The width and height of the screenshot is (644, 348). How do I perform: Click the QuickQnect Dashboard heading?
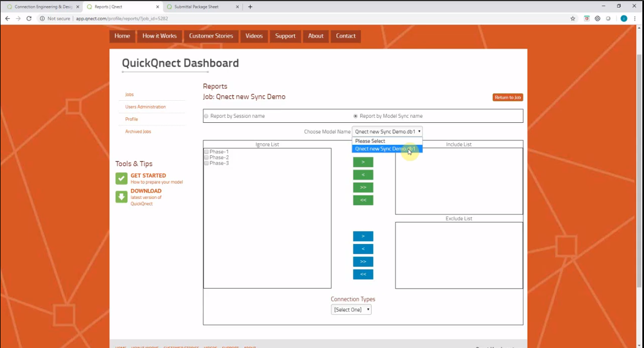180,63
